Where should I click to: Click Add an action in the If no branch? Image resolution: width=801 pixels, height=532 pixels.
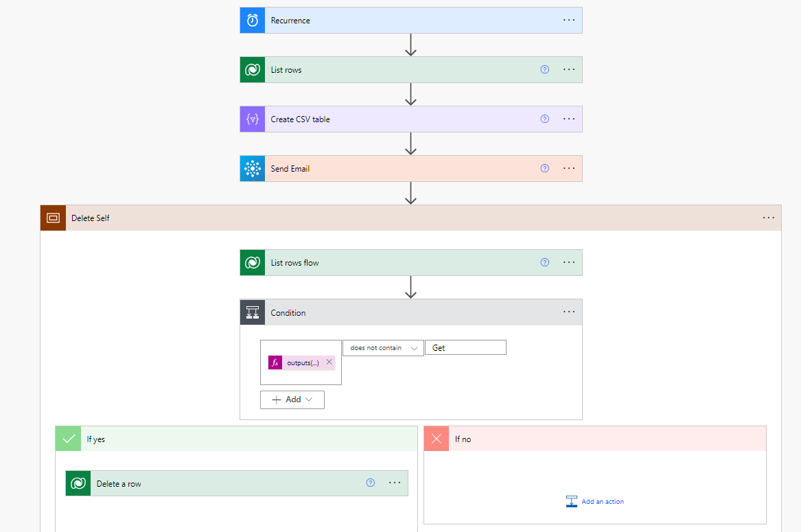(x=594, y=501)
